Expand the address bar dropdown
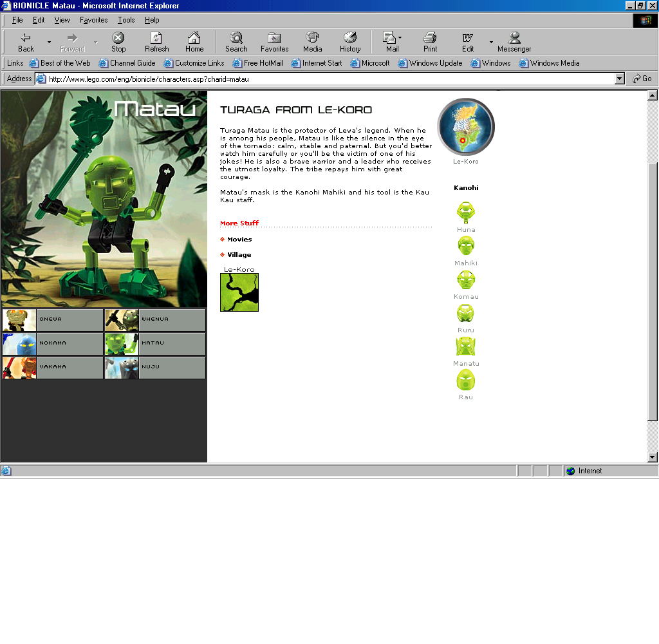This screenshot has height=644, width=659. tap(620, 79)
